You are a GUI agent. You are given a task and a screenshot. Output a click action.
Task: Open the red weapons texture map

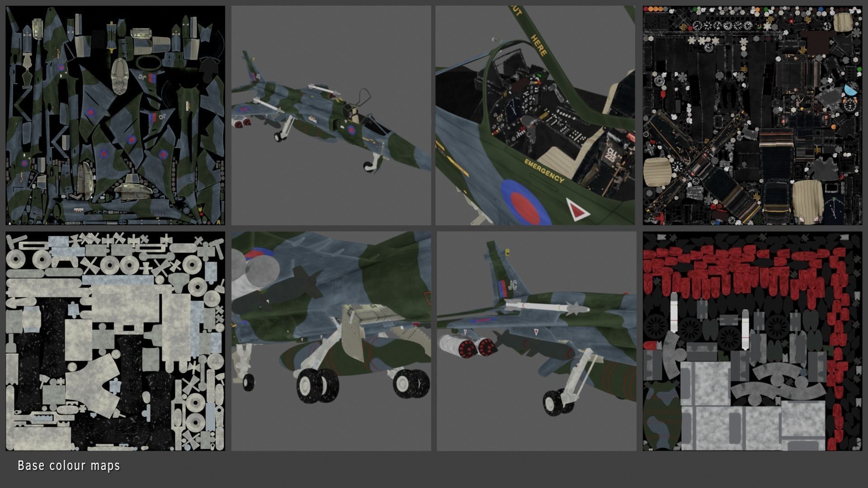pos(752,341)
